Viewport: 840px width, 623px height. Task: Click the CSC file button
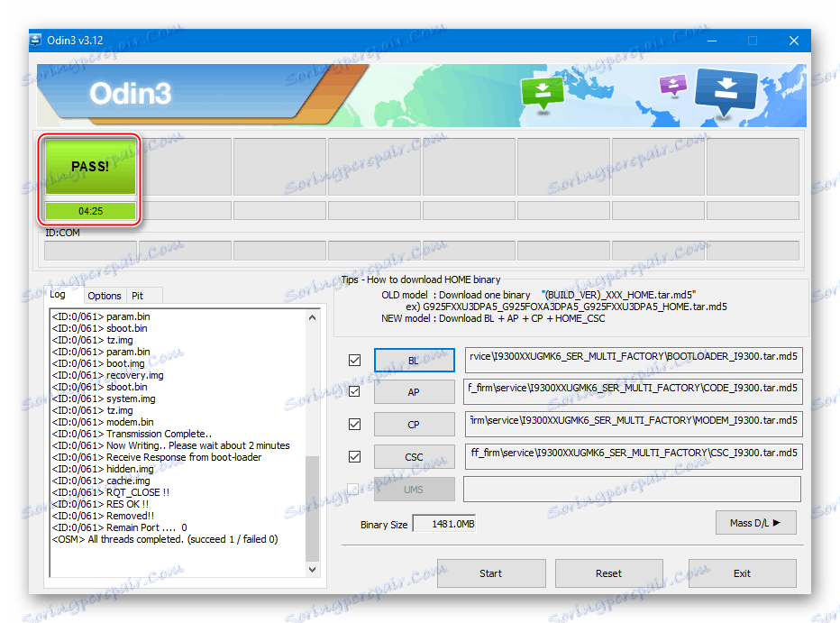(414, 457)
